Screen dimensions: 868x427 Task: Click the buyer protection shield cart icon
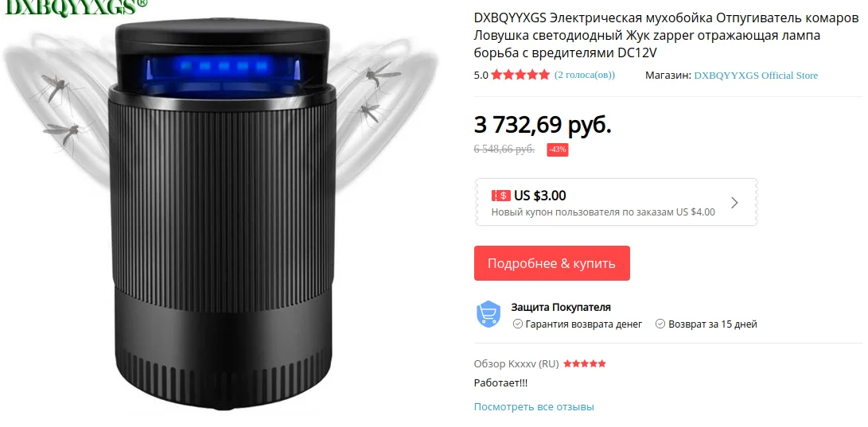tap(488, 314)
